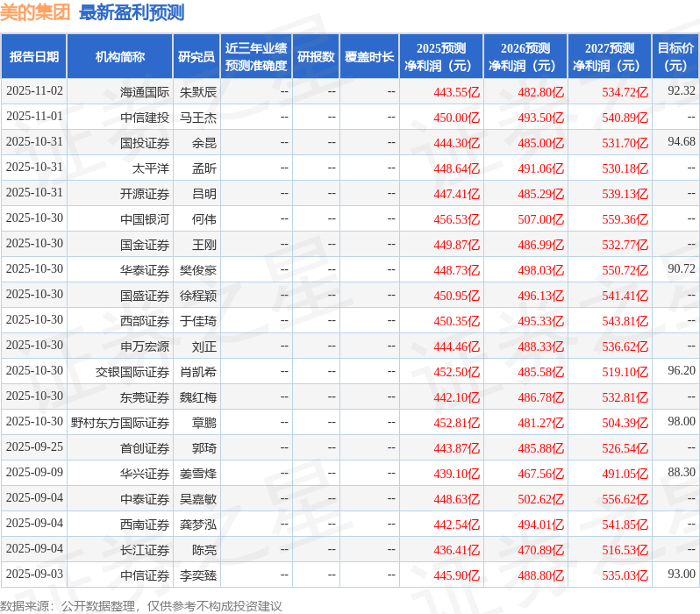Click the 2027预测净利润 column header
This screenshot has width=700, height=614.
pyautogui.click(x=610, y=57)
